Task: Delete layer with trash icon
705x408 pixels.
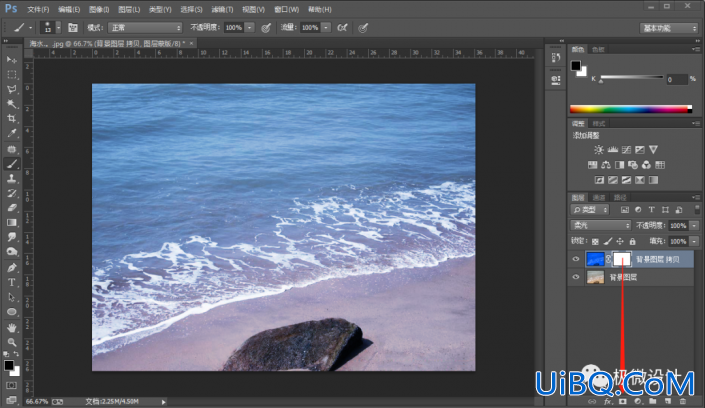Action: (x=683, y=401)
